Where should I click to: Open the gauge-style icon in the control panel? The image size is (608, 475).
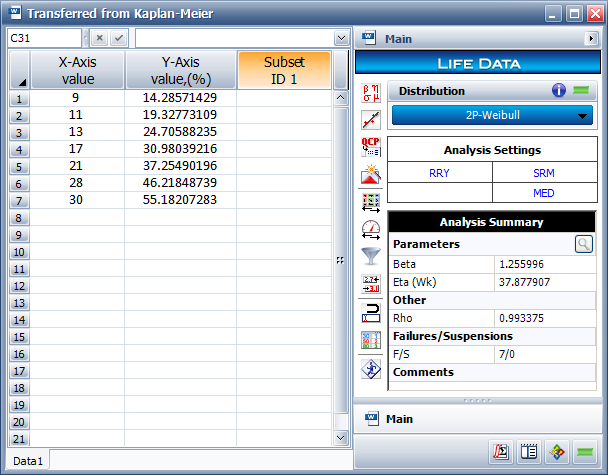(371, 229)
